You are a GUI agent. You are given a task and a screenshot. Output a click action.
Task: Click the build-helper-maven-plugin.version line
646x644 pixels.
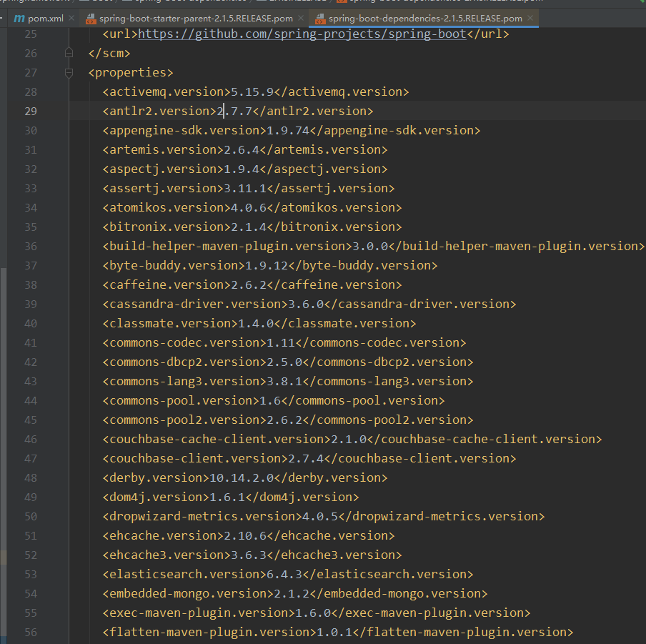374,247
